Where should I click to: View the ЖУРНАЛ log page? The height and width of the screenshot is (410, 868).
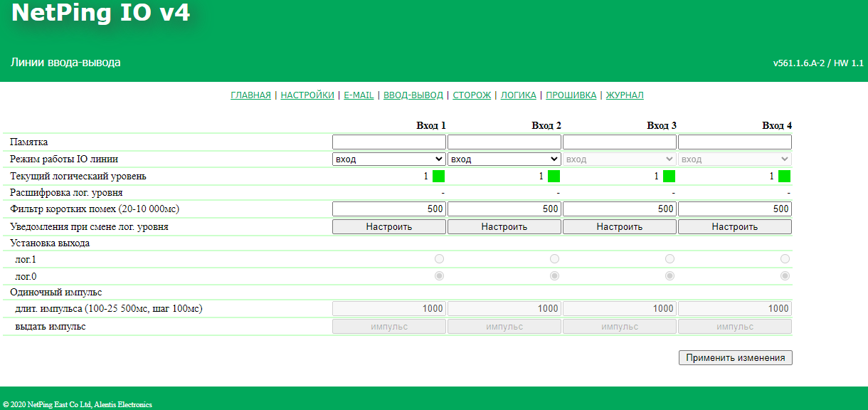click(625, 95)
